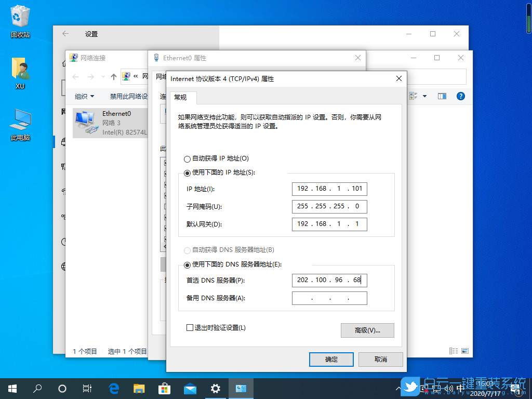
Task: Confirm settings with the 确定 button
Action: [x=331, y=359]
